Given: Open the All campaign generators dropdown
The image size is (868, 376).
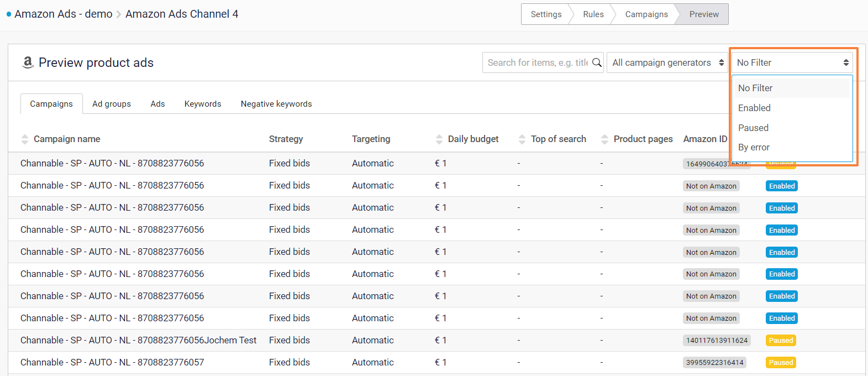Looking at the screenshot, I should [x=667, y=62].
